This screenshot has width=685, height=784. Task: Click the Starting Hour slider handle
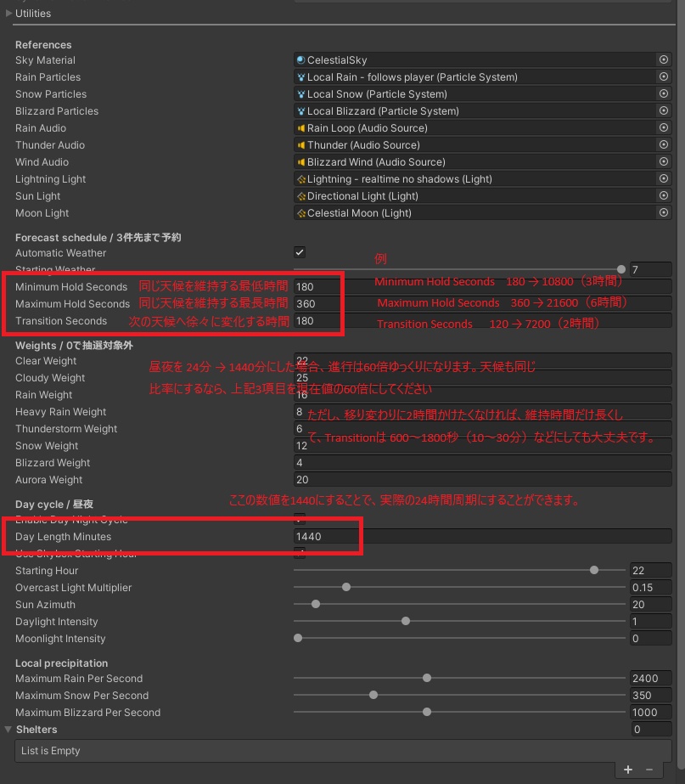(594, 570)
